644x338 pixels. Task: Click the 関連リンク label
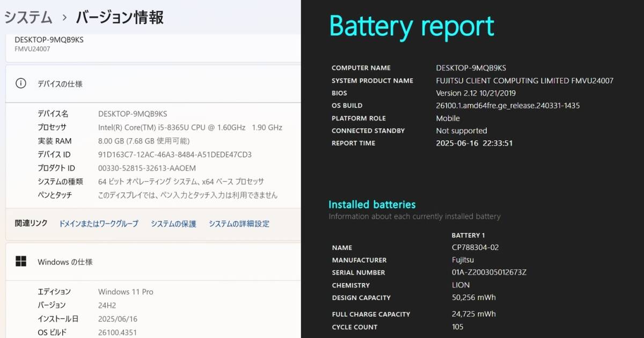31,223
